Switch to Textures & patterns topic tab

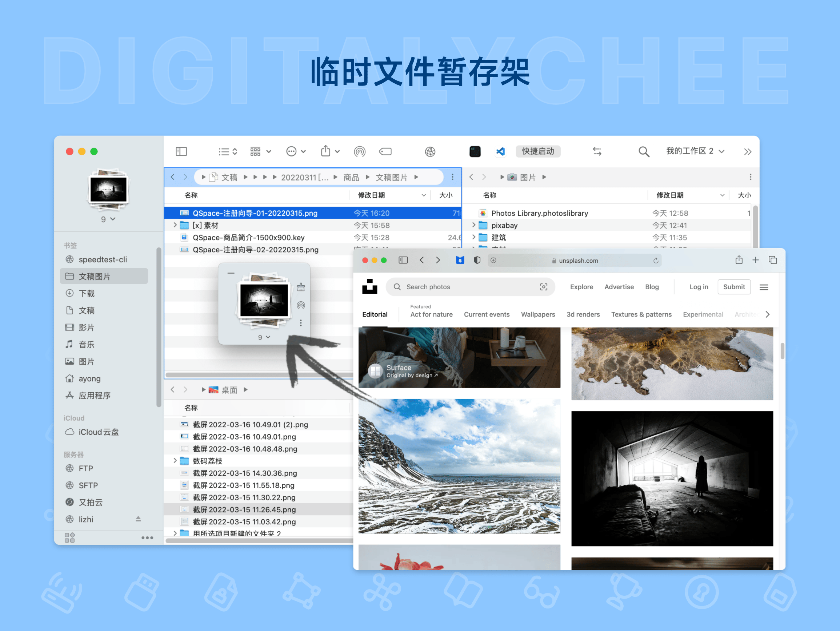coord(641,314)
